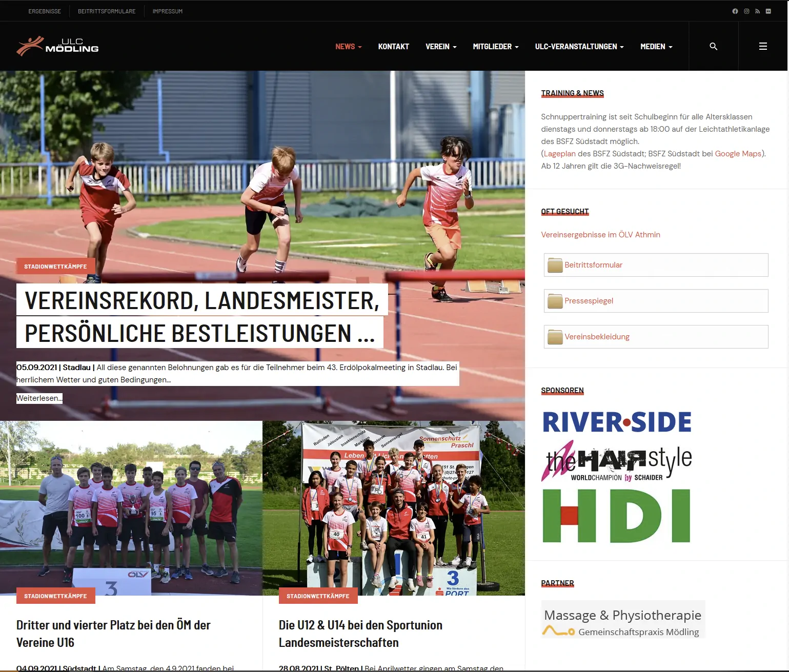Click the HDI sponsor logo
The height and width of the screenshot is (672, 789).
pos(617,516)
